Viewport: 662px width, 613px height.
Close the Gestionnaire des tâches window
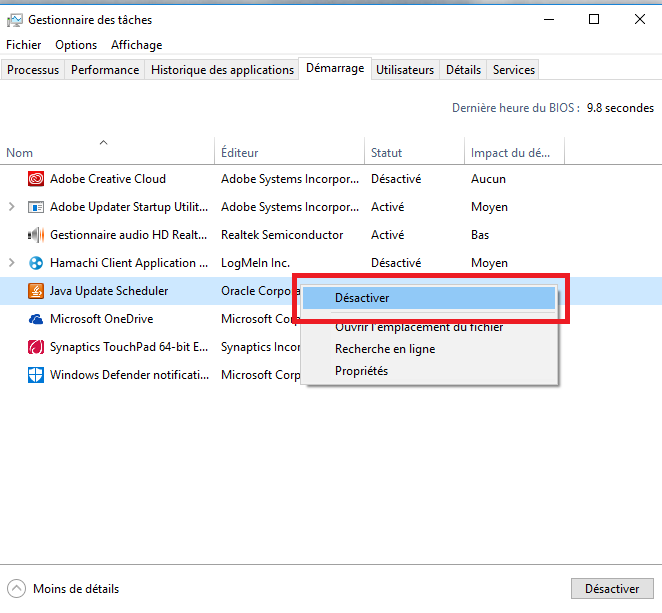[640, 19]
